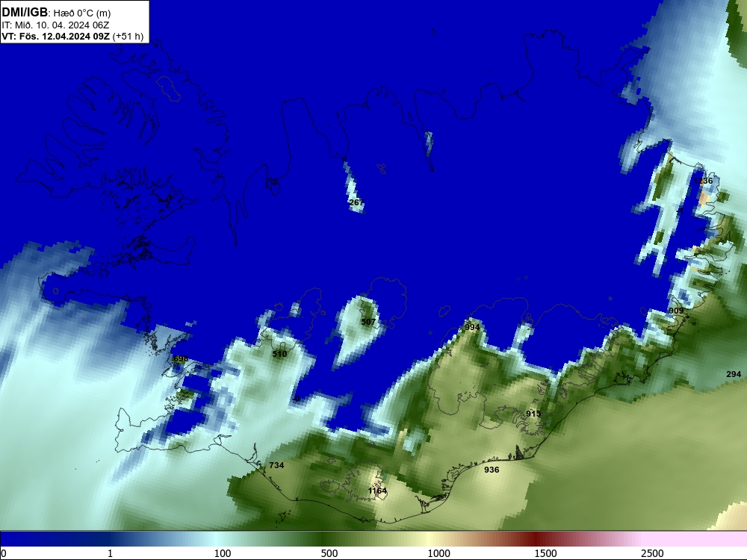The width and height of the screenshot is (747, 560).
Task: Click the 936 height value on the map
Action: pyautogui.click(x=492, y=470)
